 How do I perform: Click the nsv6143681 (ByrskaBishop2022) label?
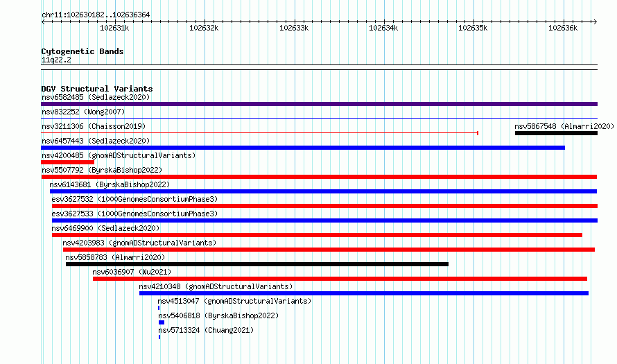110,184
